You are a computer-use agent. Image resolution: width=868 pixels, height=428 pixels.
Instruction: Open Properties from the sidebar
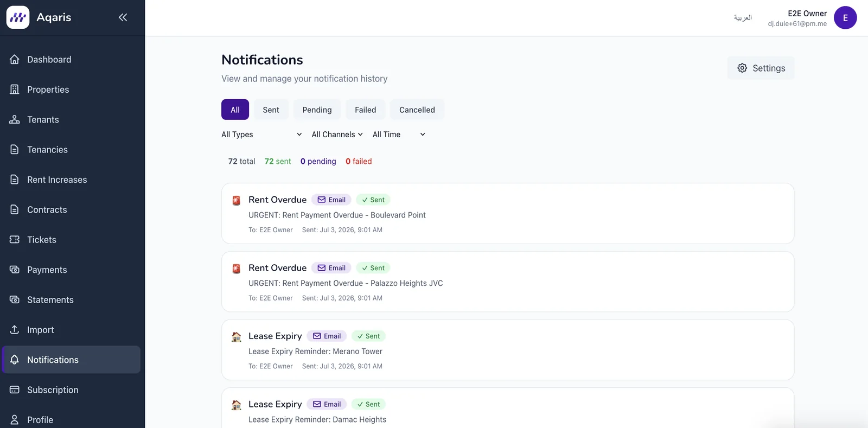point(71,90)
